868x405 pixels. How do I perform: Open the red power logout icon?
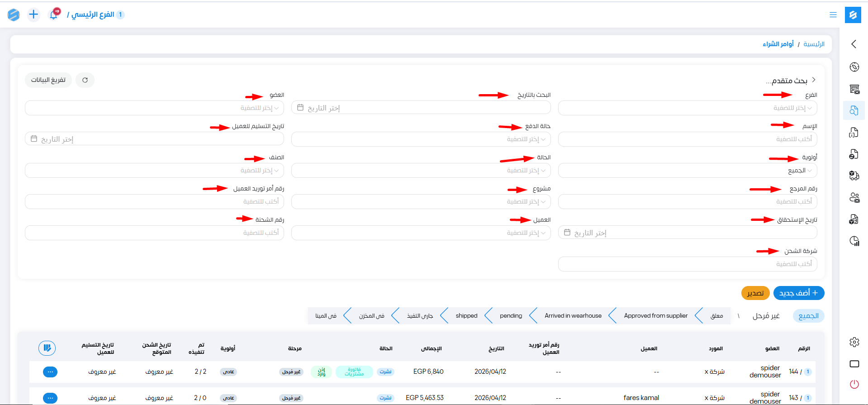854,384
